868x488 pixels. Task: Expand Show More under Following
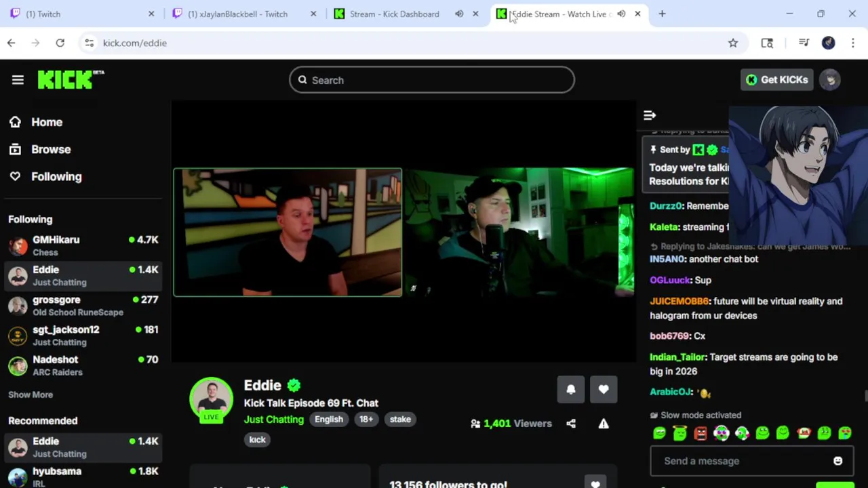click(x=31, y=394)
